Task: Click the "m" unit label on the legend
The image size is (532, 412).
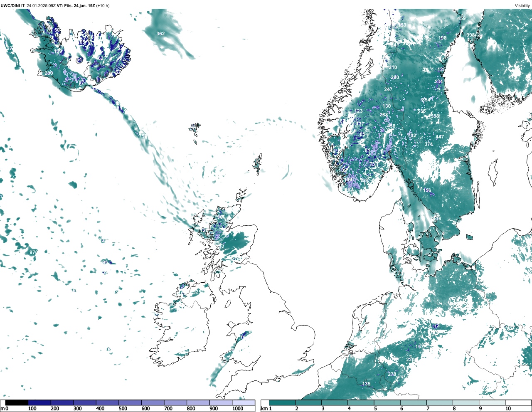Action: click(2, 409)
